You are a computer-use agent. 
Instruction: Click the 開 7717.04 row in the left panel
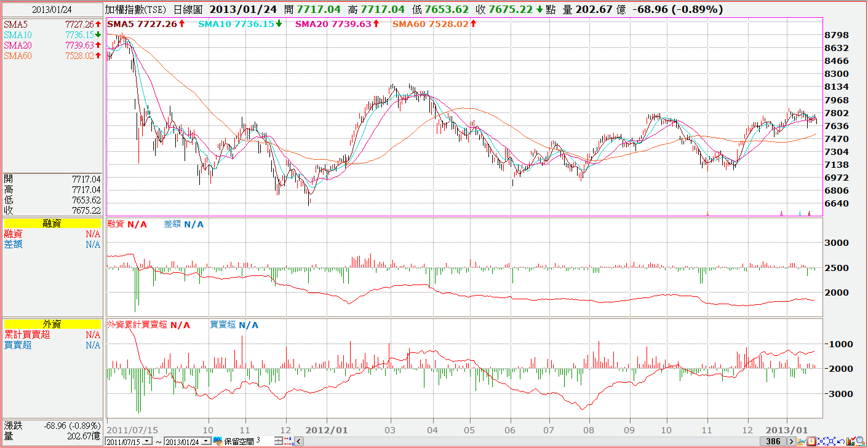pyautogui.click(x=52, y=179)
